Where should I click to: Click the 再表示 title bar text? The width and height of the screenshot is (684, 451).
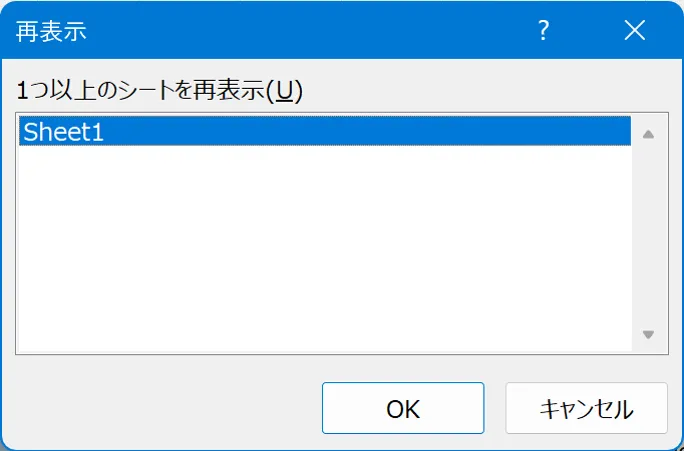pos(51,31)
